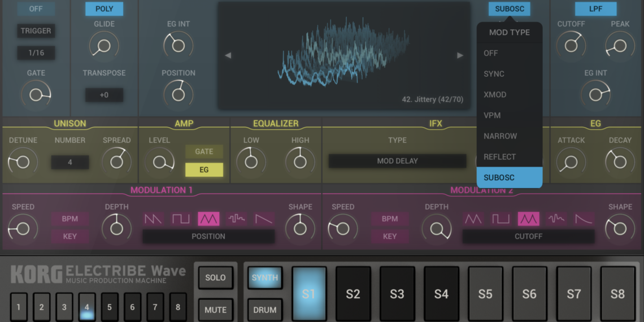Select synth pad S2
This screenshot has width=644, height=322.
[x=353, y=294]
